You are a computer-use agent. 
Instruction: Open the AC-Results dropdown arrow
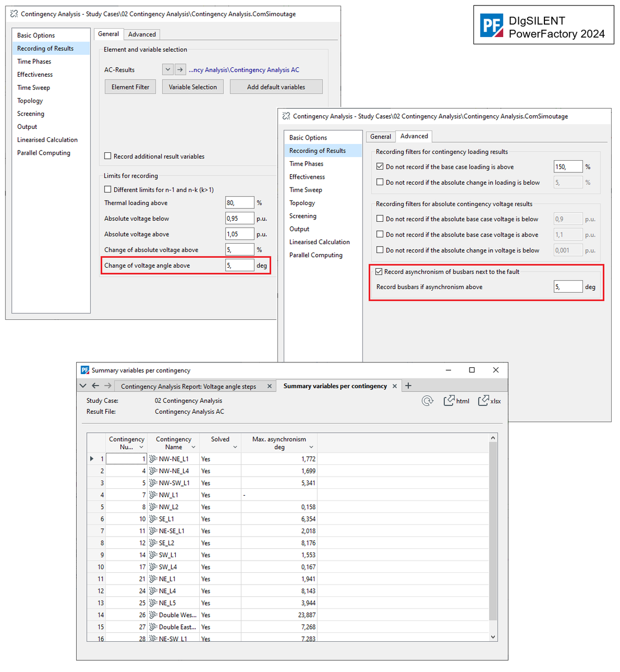[x=168, y=70]
